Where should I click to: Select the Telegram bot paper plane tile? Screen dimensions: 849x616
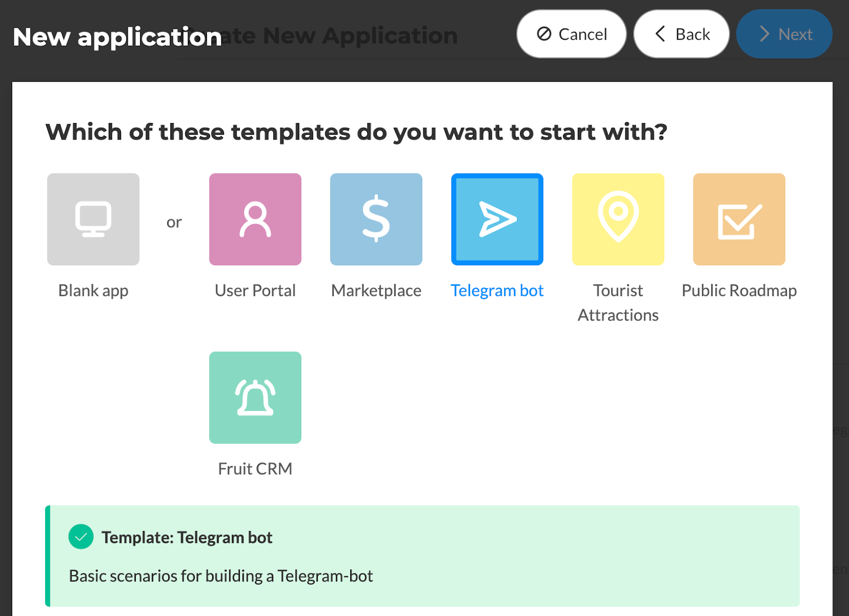(x=497, y=219)
